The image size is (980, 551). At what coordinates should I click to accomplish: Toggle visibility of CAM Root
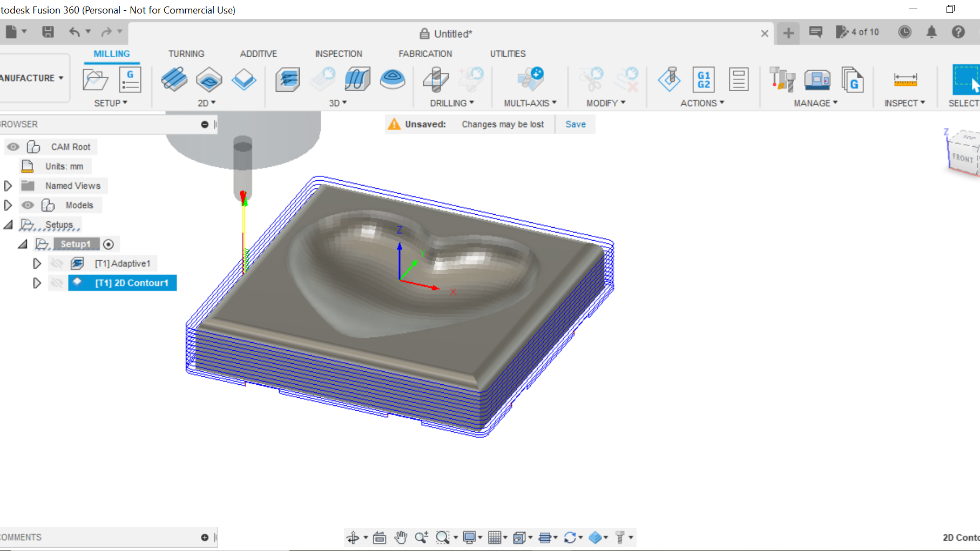pos(13,147)
